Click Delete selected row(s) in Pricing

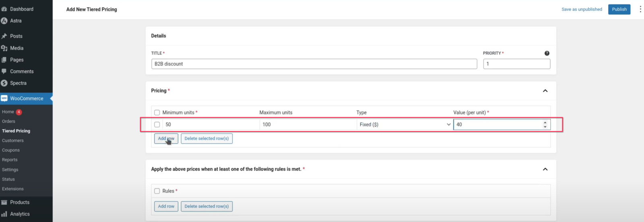(206, 139)
